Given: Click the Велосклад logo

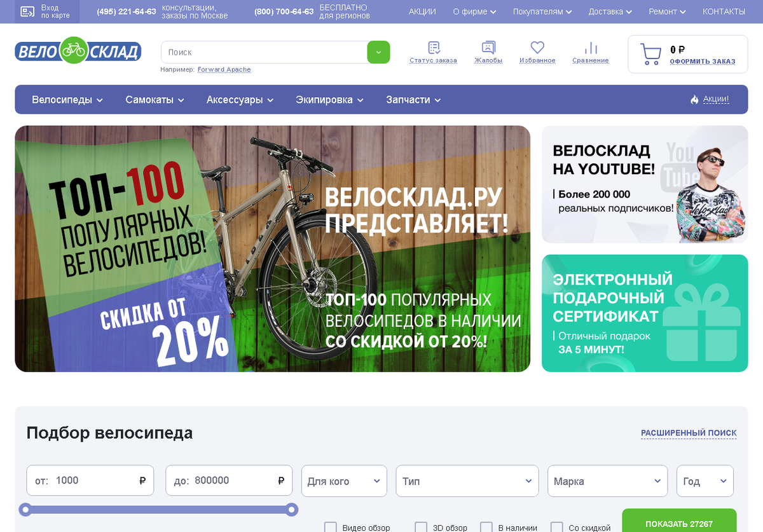Looking at the screenshot, I should (78, 50).
